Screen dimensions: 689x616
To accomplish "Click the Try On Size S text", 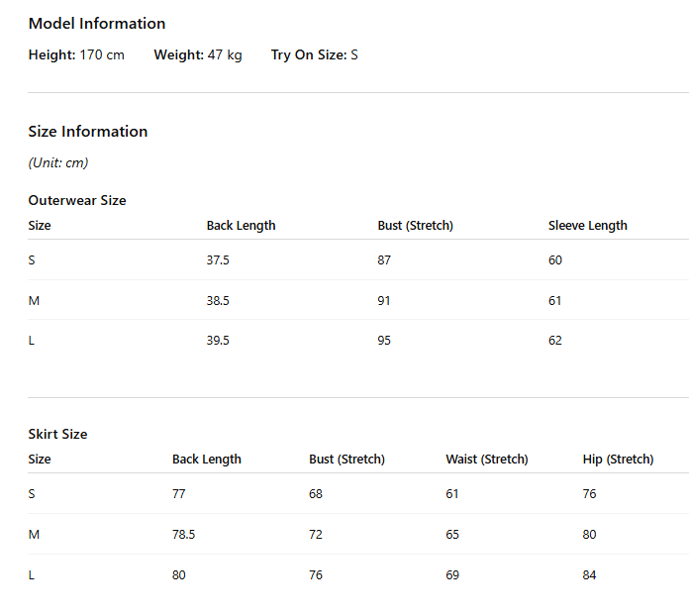I will (x=314, y=54).
